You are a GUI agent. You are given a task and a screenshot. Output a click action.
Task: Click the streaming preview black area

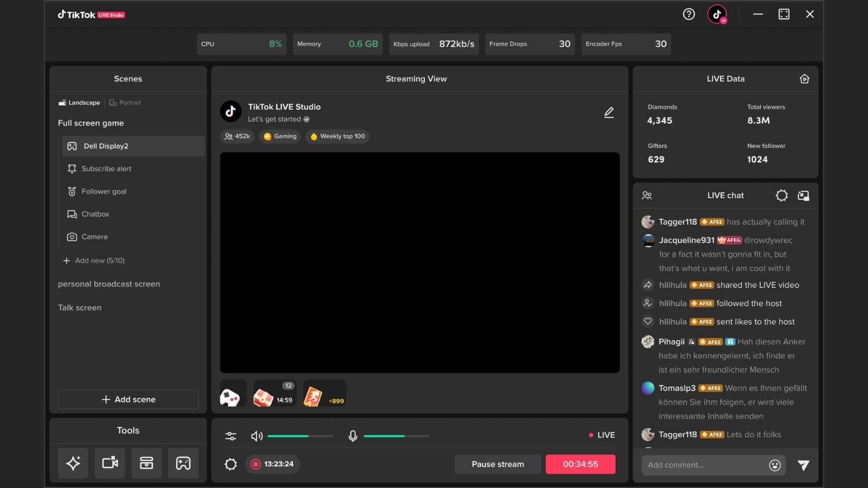(419, 262)
